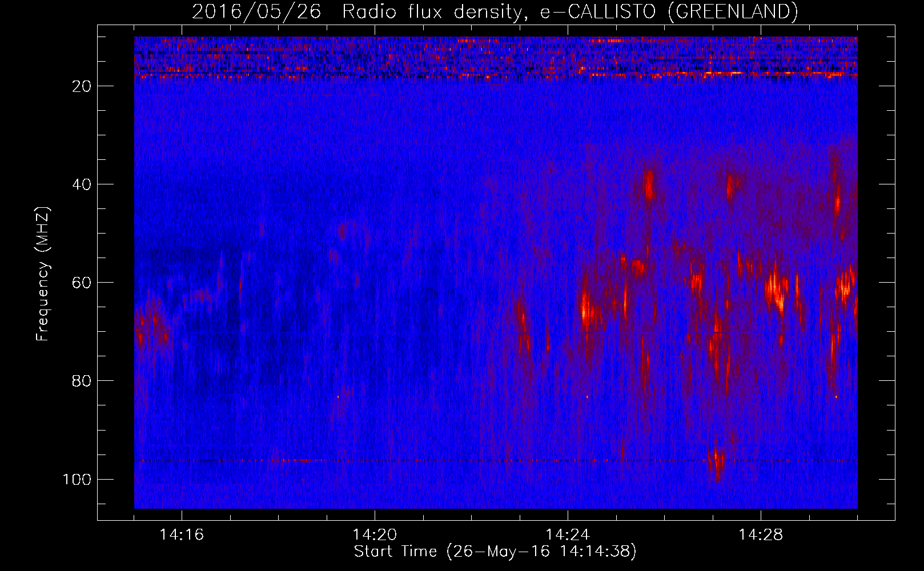Click the plot title "2016/05/26 Radio flux density, e-CALLISTO (GREENLAND)"
The height and width of the screenshot is (571, 924).
(495, 11)
